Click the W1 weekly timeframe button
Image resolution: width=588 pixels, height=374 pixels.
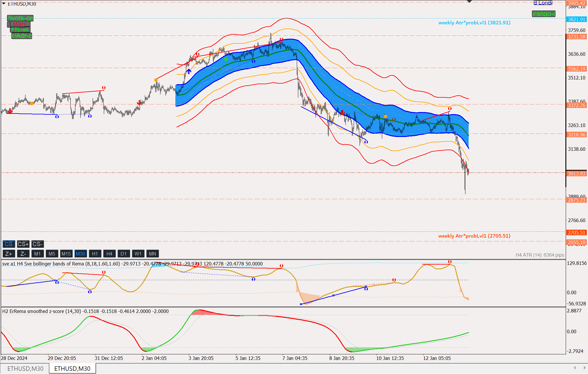(138, 254)
